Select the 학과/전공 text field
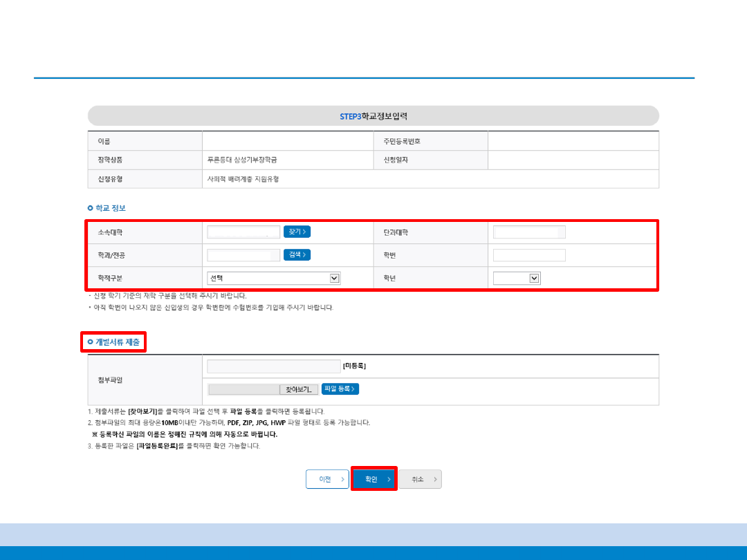 tap(243, 255)
